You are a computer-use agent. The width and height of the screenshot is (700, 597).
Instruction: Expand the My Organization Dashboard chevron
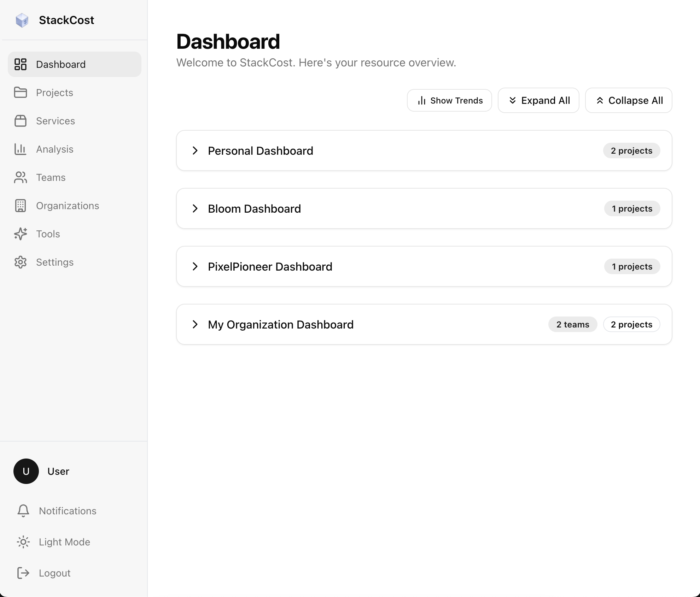[195, 324]
